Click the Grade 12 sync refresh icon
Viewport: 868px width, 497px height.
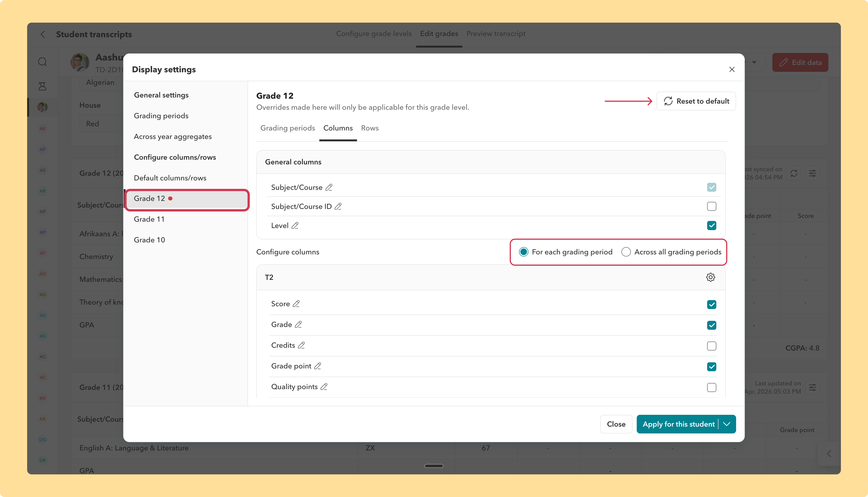(x=794, y=173)
